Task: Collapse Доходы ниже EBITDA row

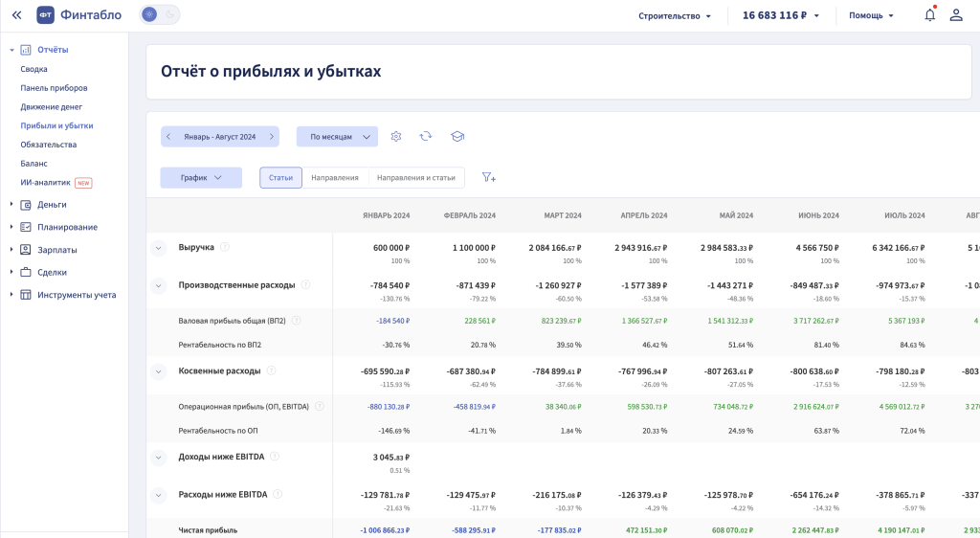Action: [x=158, y=458]
